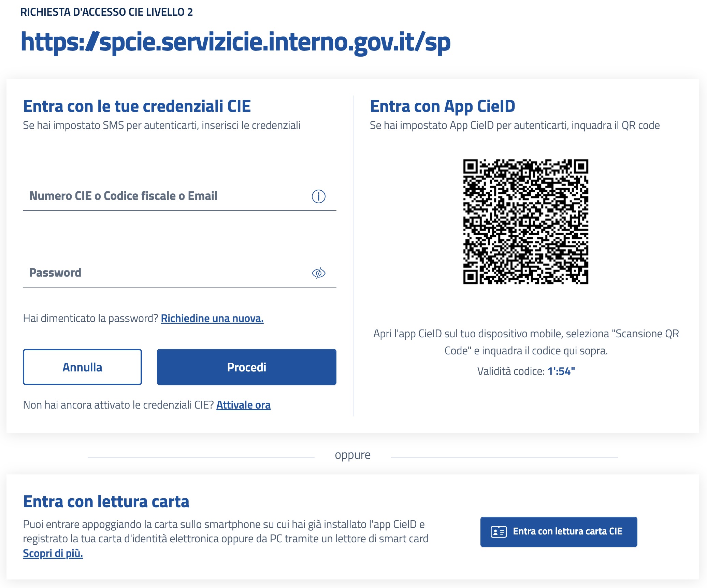
Task: Open the Attivale ora link
Action: 243,405
